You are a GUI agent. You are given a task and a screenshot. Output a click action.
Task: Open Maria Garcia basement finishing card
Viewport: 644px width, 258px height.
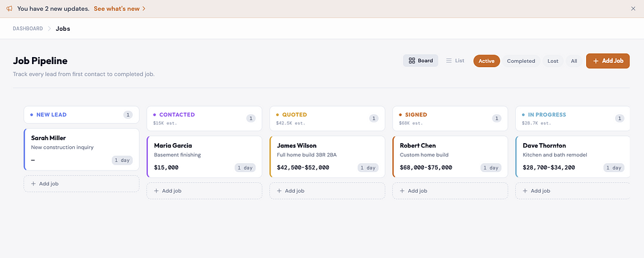[204, 156]
